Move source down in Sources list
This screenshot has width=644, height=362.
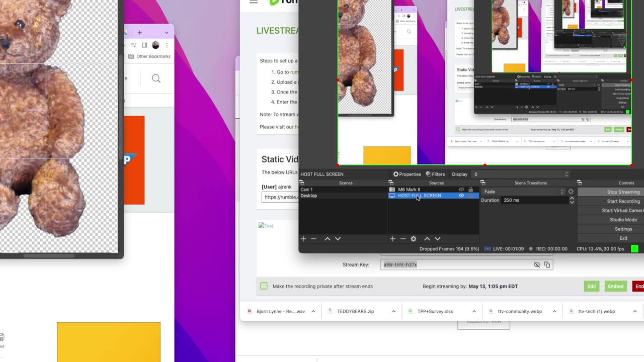click(x=437, y=239)
